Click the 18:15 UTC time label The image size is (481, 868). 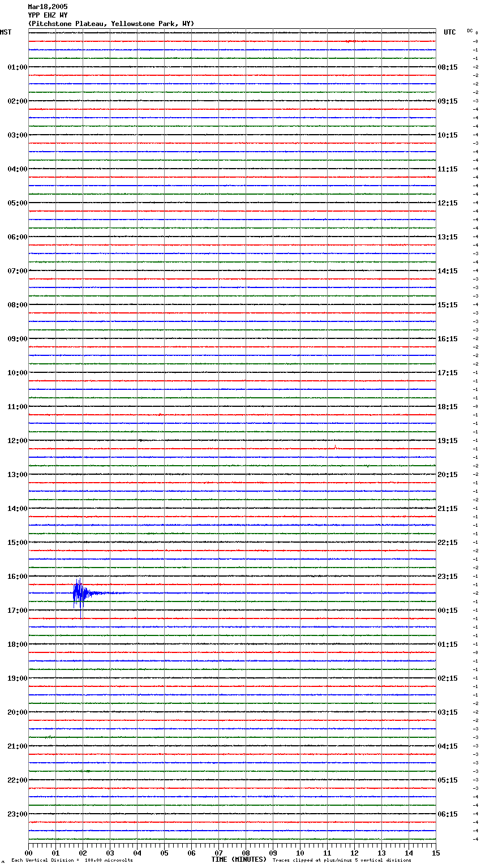click(448, 407)
